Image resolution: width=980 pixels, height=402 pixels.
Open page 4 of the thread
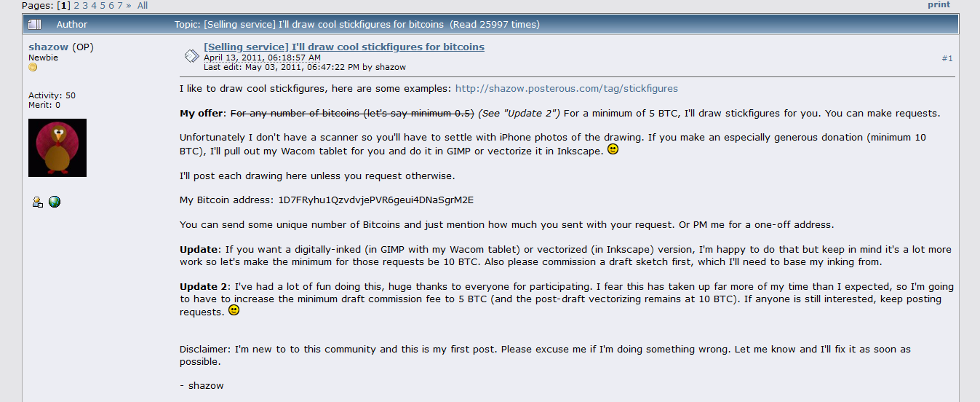(x=94, y=5)
